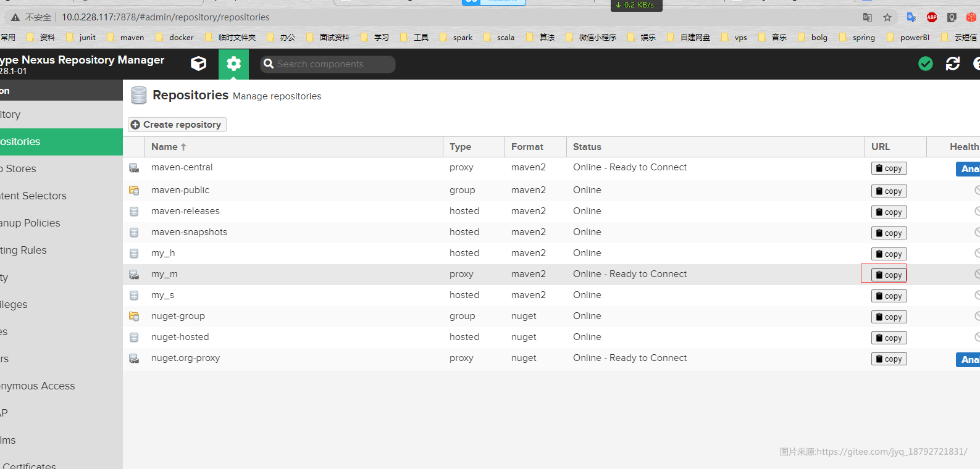The height and width of the screenshot is (469, 980).
Task: Sort by the Status column header
Action: [x=715, y=147]
